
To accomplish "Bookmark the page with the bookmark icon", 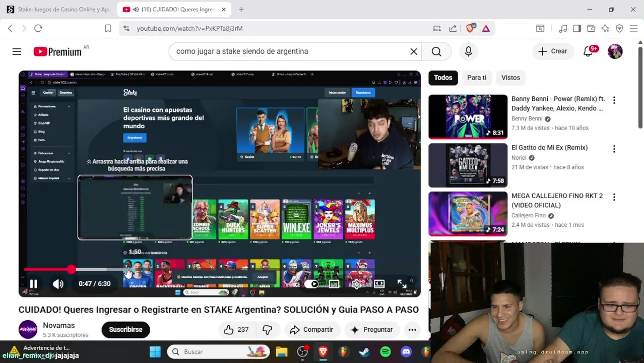I will click(x=108, y=29).
